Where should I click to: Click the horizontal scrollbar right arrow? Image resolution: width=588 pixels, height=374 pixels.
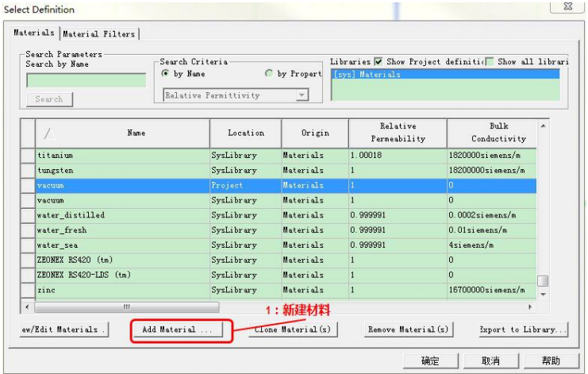click(x=530, y=307)
